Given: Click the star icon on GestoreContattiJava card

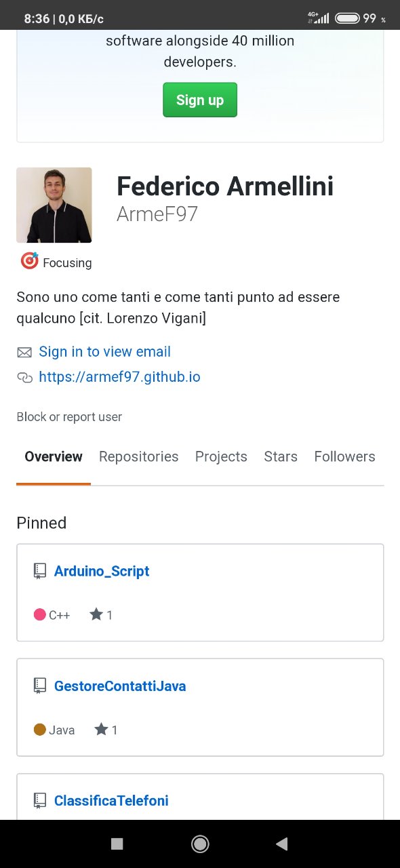Looking at the screenshot, I should [101, 729].
